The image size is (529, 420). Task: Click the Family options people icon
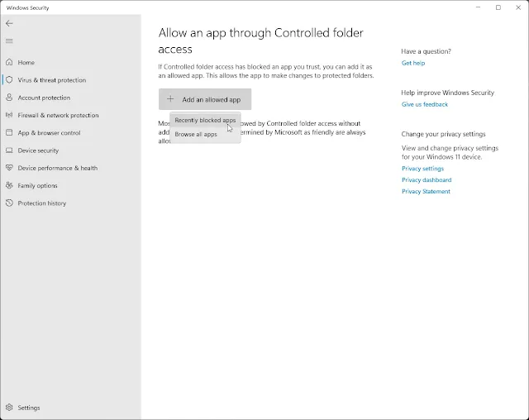(x=9, y=185)
